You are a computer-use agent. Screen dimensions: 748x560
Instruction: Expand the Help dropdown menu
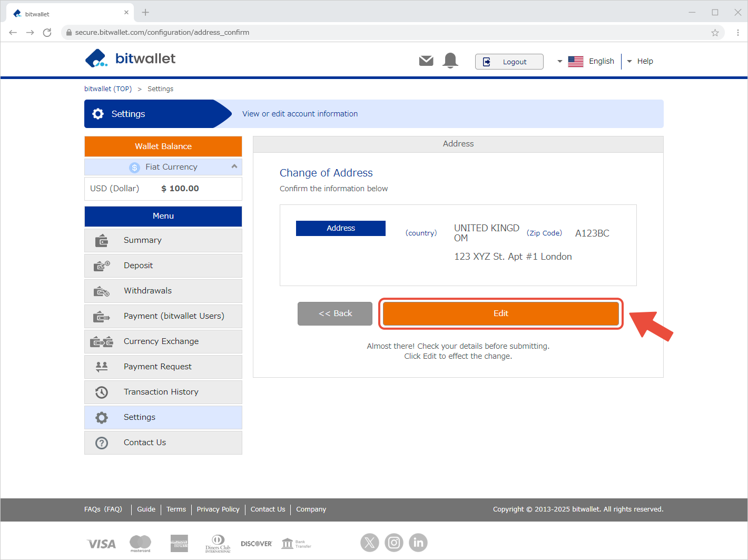640,61
